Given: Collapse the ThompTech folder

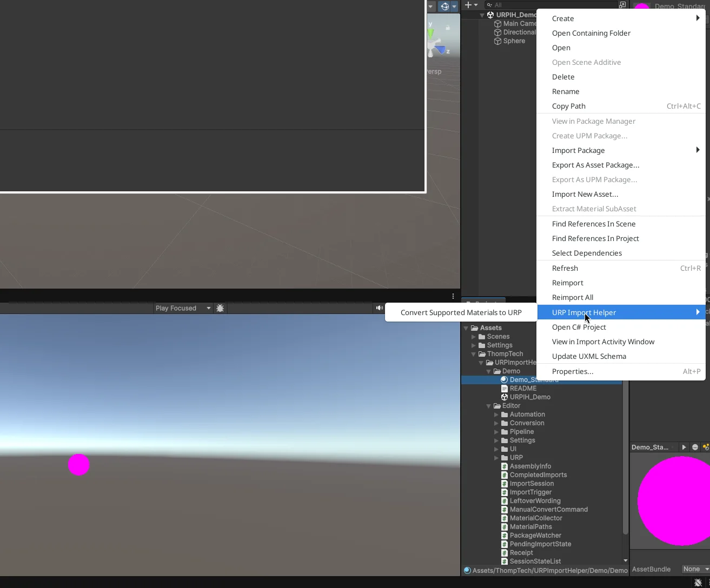Looking at the screenshot, I should (474, 354).
